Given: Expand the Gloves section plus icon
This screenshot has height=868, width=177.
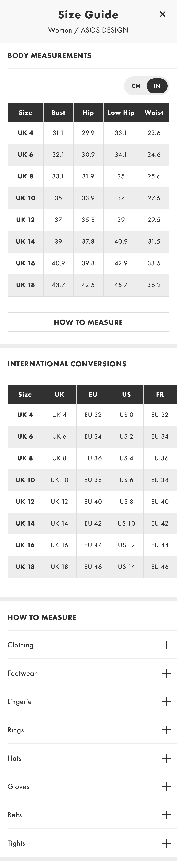Looking at the screenshot, I should (x=166, y=786).
